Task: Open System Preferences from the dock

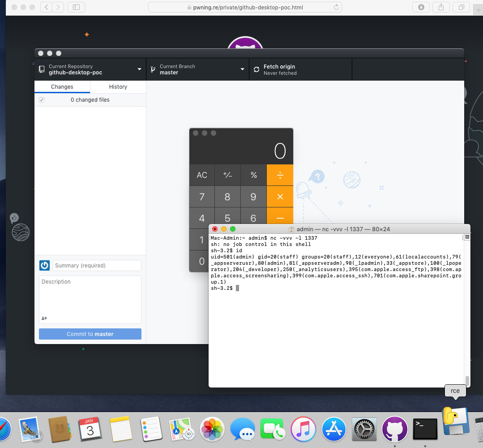Action: tap(364, 429)
